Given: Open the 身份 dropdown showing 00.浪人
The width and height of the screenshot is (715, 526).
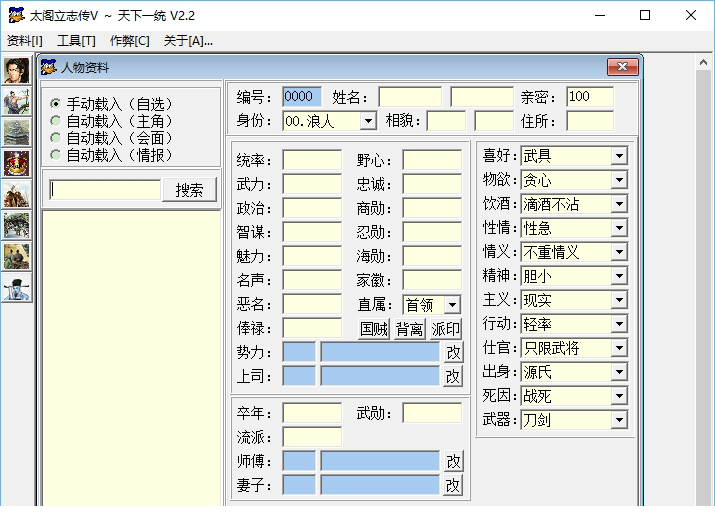Looking at the screenshot, I should tap(368, 121).
